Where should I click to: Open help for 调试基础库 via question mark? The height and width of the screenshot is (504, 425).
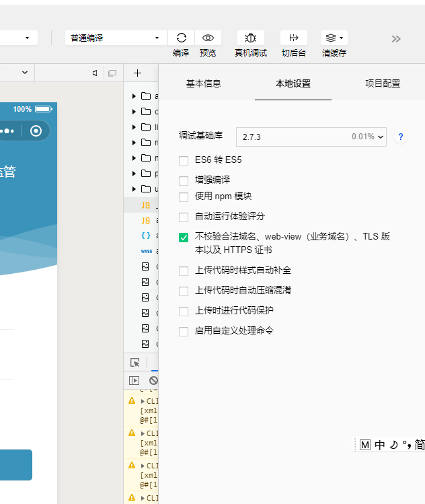pos(401,137)
